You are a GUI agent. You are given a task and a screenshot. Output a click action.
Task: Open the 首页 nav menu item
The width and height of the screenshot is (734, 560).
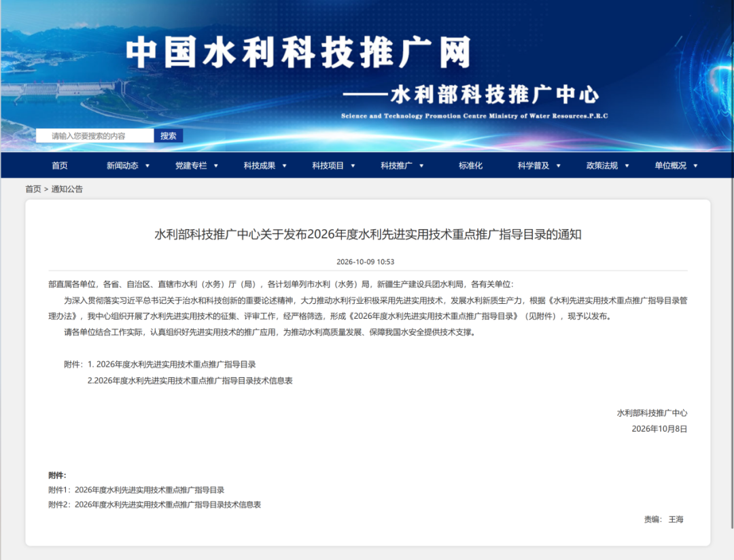[x=59, y=165]
